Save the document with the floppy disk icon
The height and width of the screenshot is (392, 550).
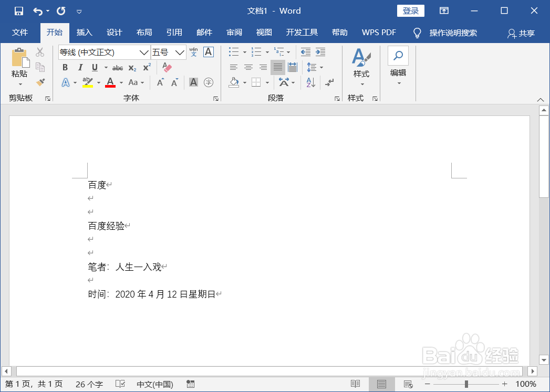[x=18, y=11]
